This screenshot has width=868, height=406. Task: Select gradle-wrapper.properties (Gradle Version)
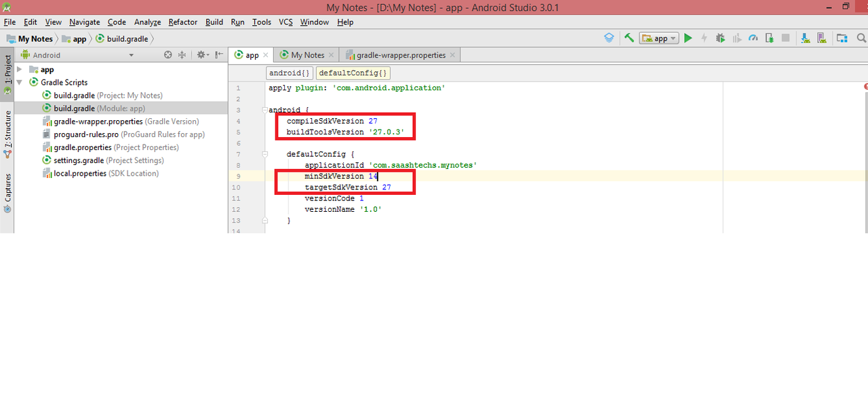point(121,121)
